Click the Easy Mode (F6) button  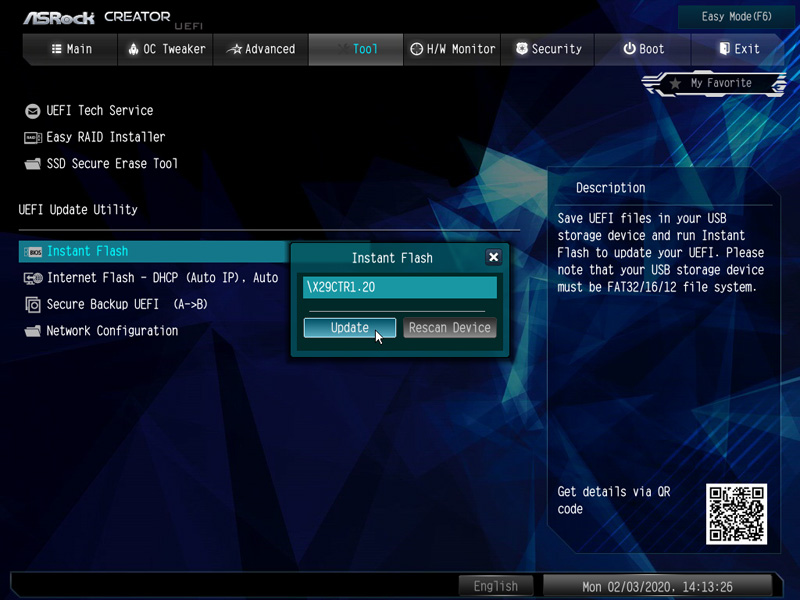(x=736, y=17)
